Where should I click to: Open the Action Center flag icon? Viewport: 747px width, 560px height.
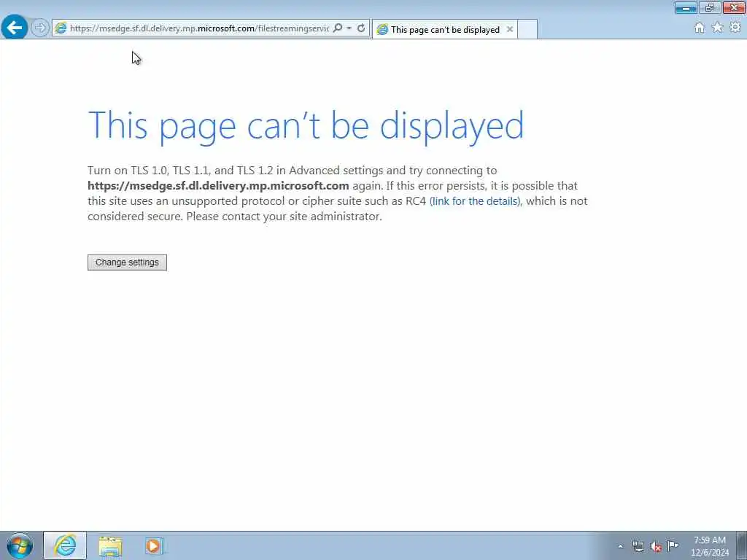coord(673,545)
